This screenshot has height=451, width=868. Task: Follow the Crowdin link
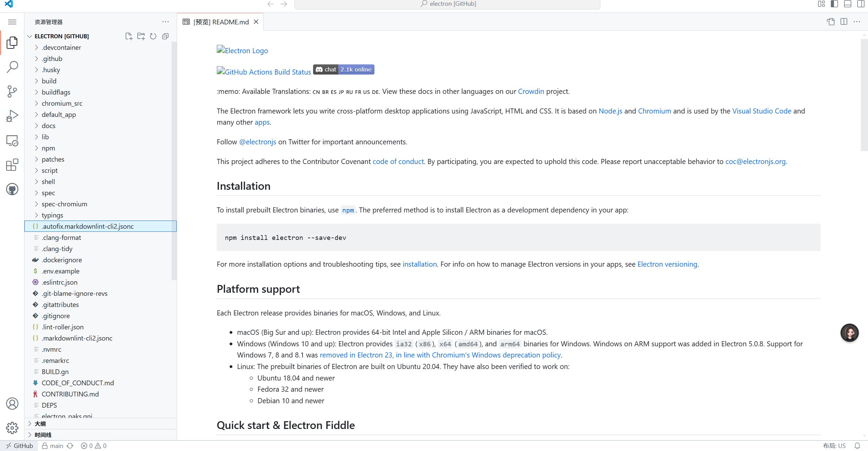tap(531, 91)
